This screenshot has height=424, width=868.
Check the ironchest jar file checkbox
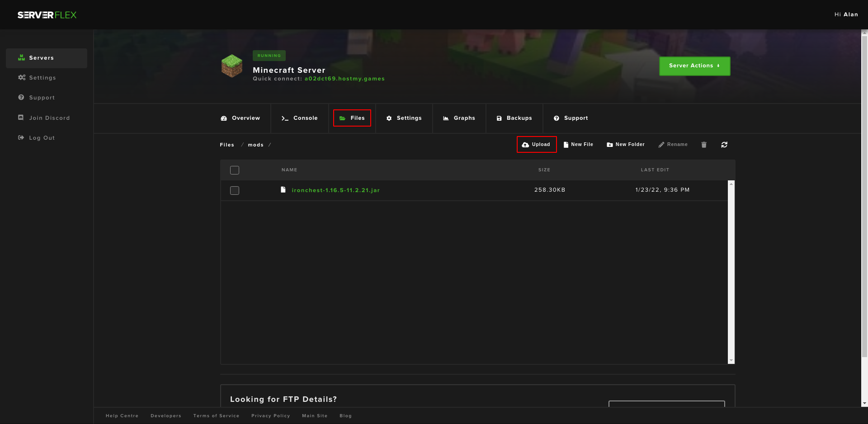pyautogui.click(x=235, y=190)
